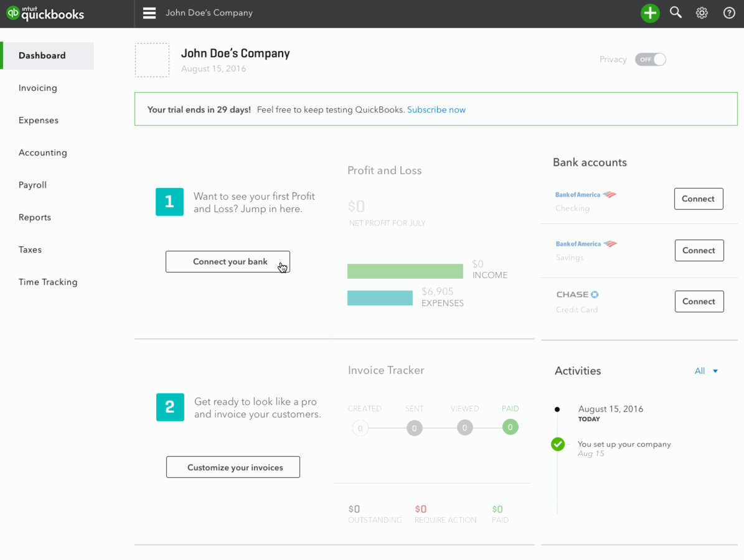Click the Bank of America Savings logo
The width and height of the screenshot is (744, 560).
(x=586, y=244)
